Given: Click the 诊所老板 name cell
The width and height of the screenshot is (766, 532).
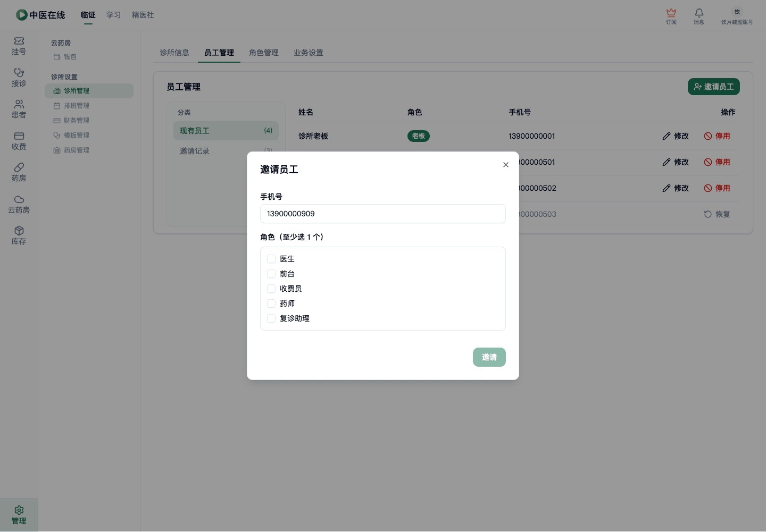Looking at the screenshot, I should 313,136.
